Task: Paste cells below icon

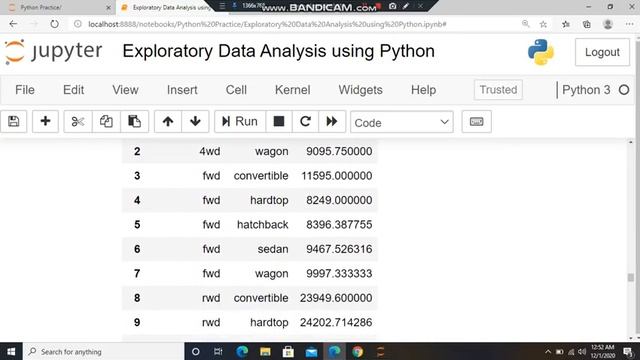Action: click(x=134, y=121)
